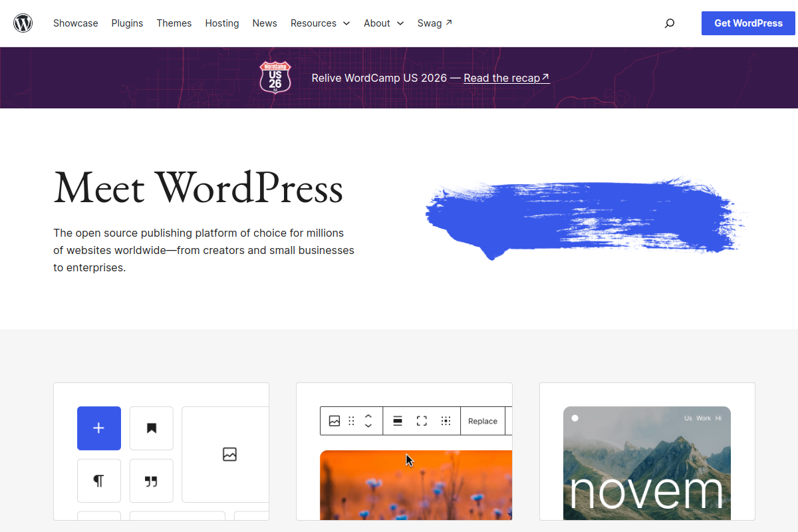Image resolution: width=798 pixels, height=532 pixels.
Task: Click the Replace toolbar button
Action: pyautogui.click(x=483, y=421)
